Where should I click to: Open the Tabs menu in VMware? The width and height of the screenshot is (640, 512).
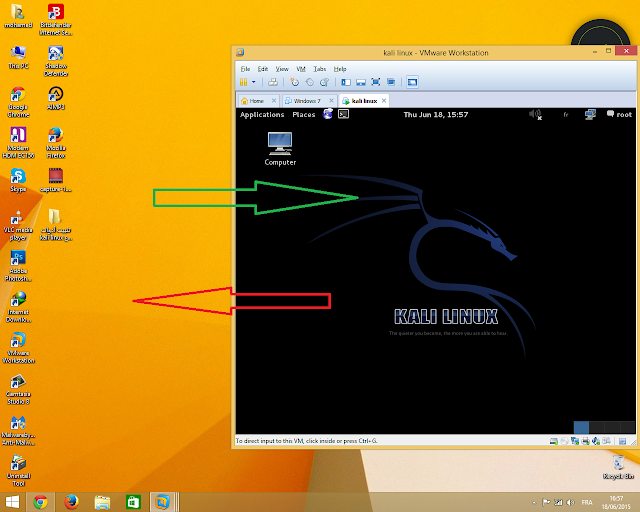point(320,69)
